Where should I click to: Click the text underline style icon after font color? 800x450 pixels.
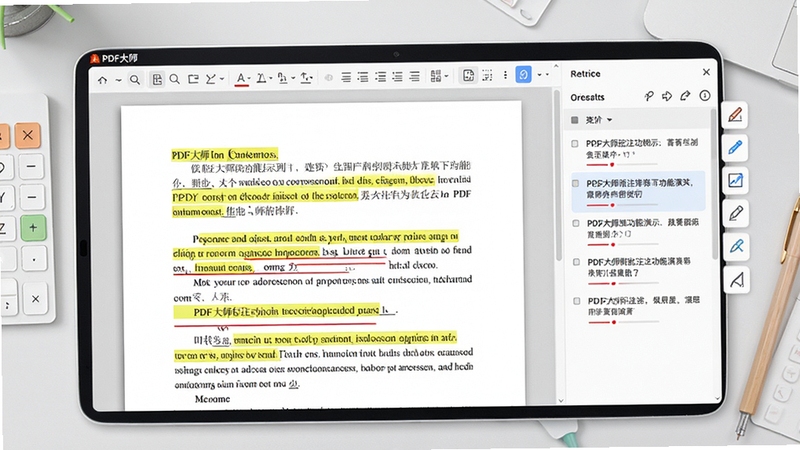[x=261, y=78]
